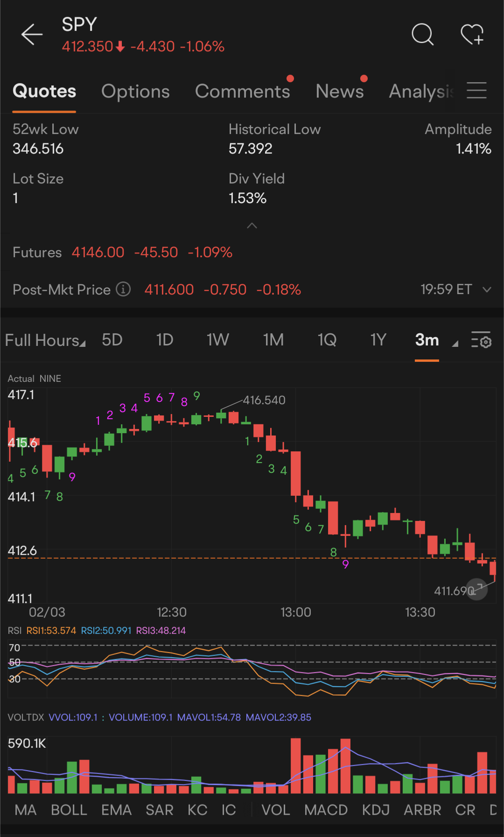Toggle the MA indicator
This screenshot has height=837, width=504.
(x=26, y=810)
